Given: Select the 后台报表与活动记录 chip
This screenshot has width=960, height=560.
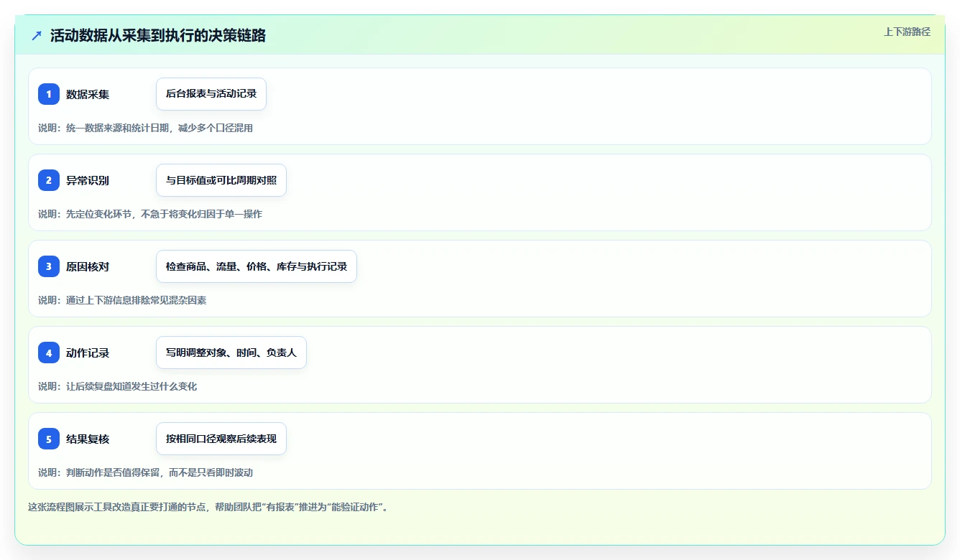Looking at the screenshot, I should (211, 94).
